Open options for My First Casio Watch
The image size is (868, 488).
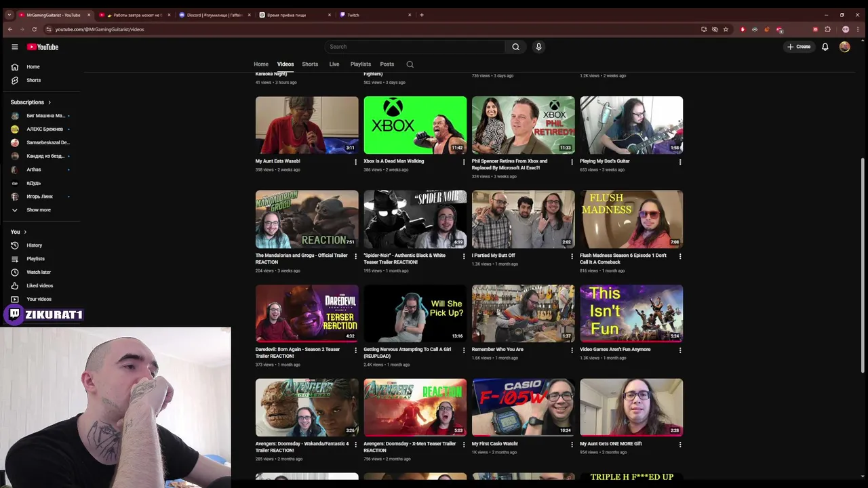pos(572,445)
